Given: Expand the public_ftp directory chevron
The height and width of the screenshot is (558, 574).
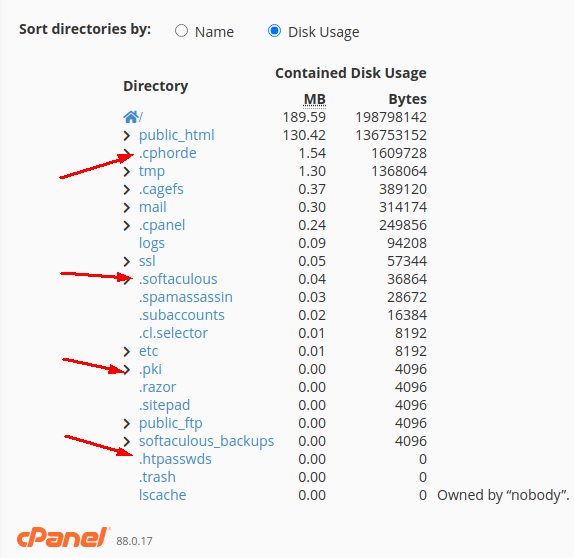Looking at the screenshot, I should 127,424.
